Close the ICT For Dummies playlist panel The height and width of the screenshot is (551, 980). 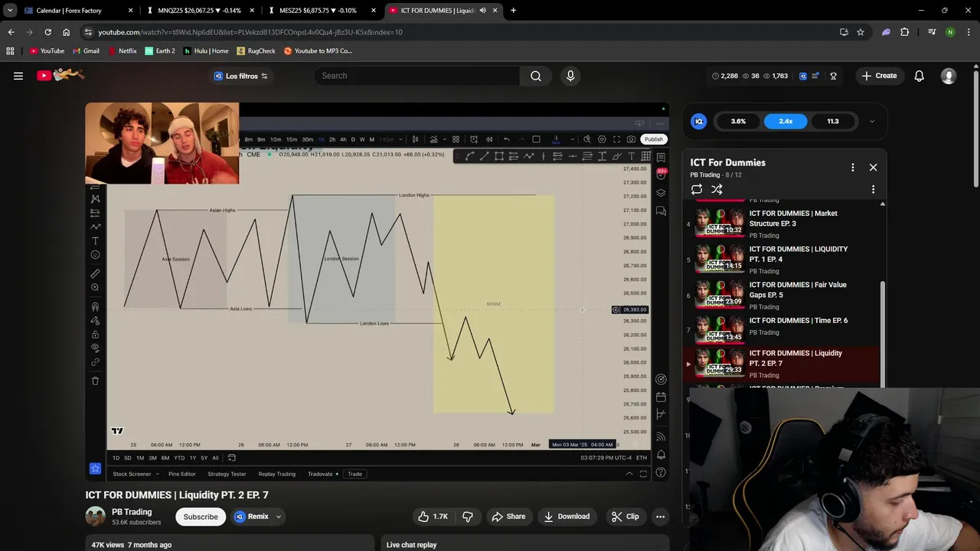[x=873, y=167]
